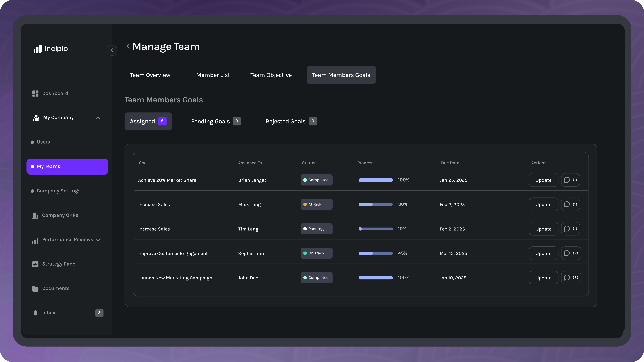Switch to the Team Overview tab
Screen dimensions: 644x362
[150, 75]
